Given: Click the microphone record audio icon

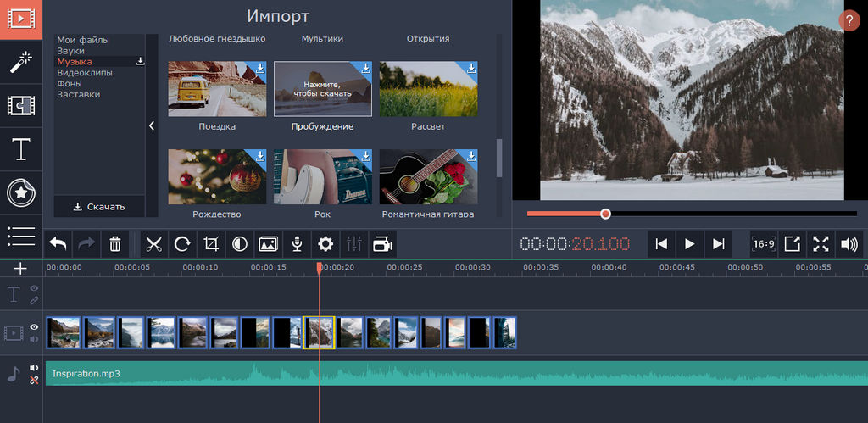Looking at the screenshot, I should click(x=297, y=244).
